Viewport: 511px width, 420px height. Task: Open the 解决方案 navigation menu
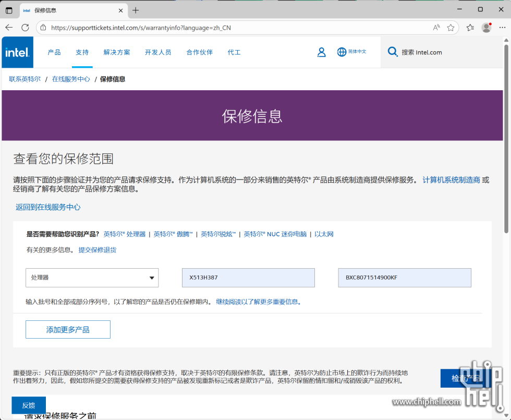[x=117, y=52]
